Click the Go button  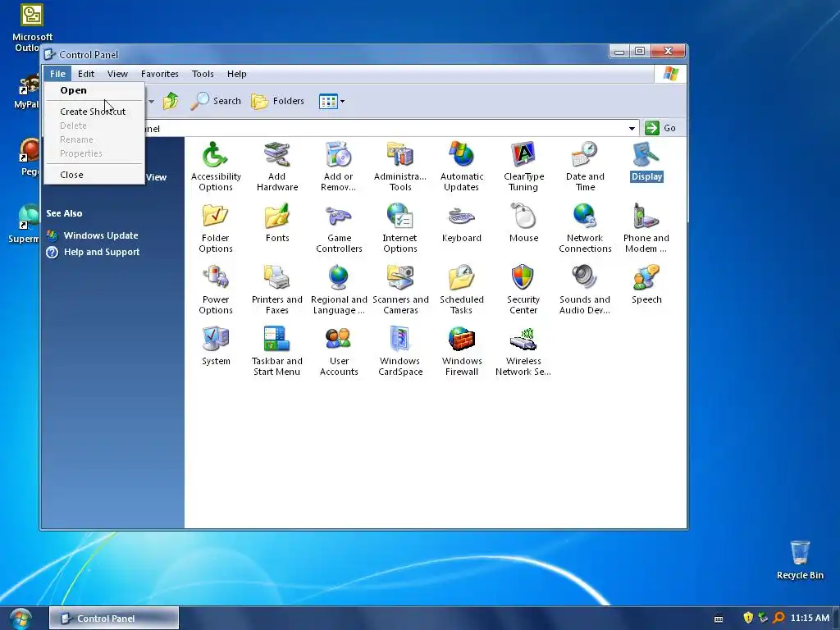[x=660, y=128]
